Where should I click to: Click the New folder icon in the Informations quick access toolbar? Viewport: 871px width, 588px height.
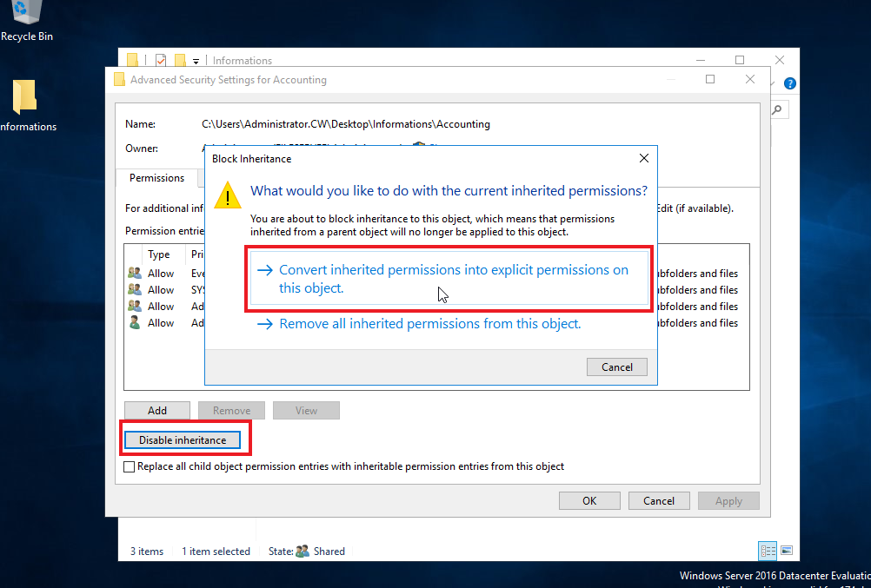tap(180, 60)
